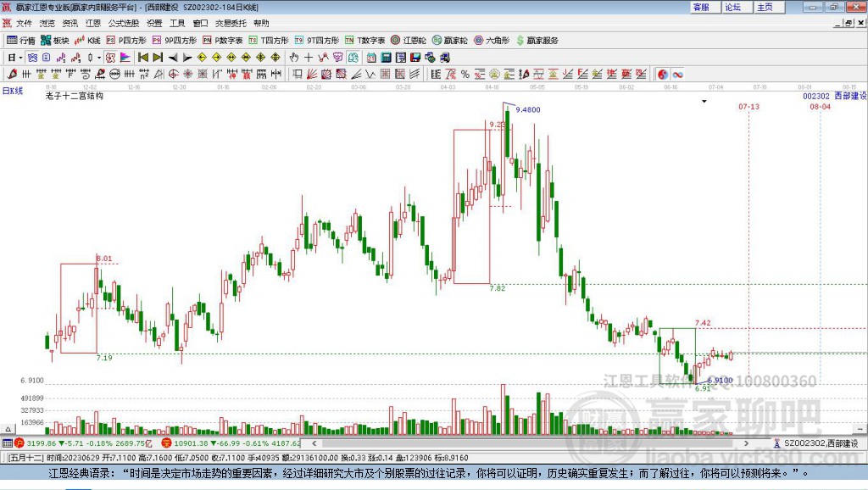Image resolution: width=868 pixels, height=490 pixels.
Task: Open the 浏览 menu
Action: (47, 23)
